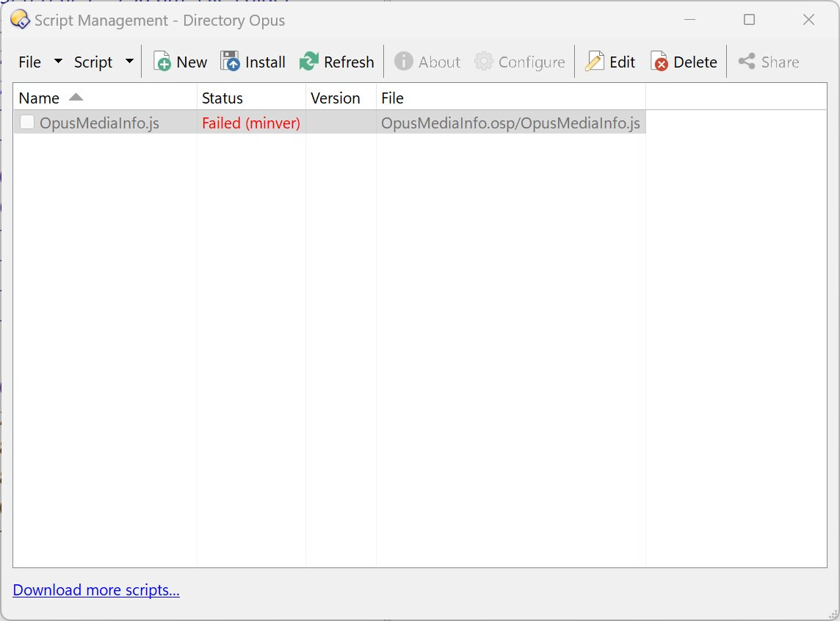Expand the File menu dropdown arrow
The width and height of the screenshot is (840, 621).
coord(58,62)
